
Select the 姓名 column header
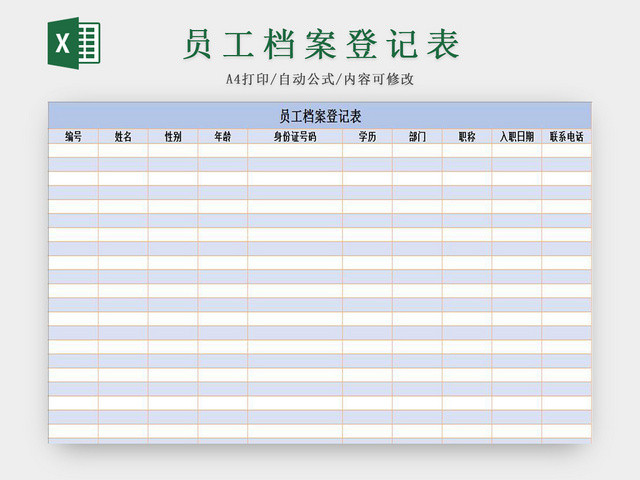coord(123,136)
